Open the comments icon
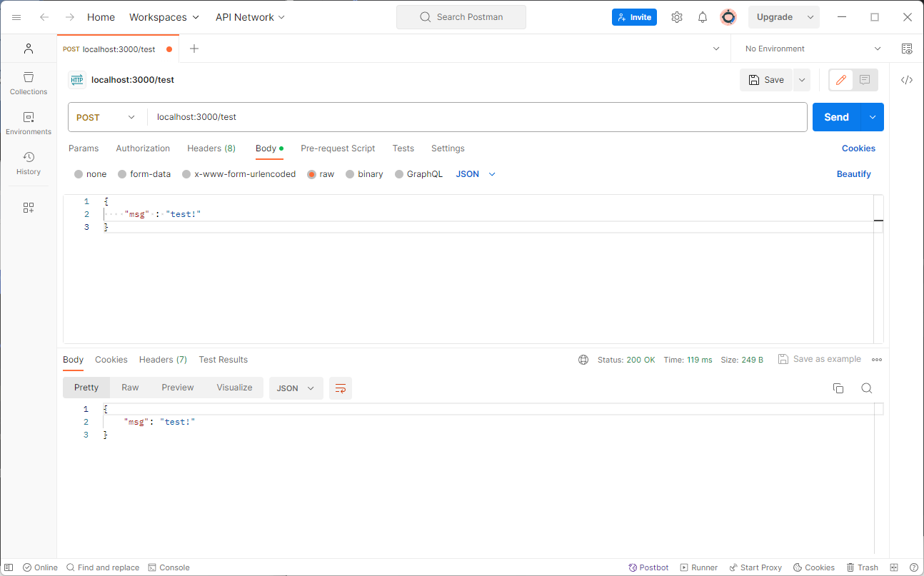This screenshot has height=576, width=924. click(865, 80)
